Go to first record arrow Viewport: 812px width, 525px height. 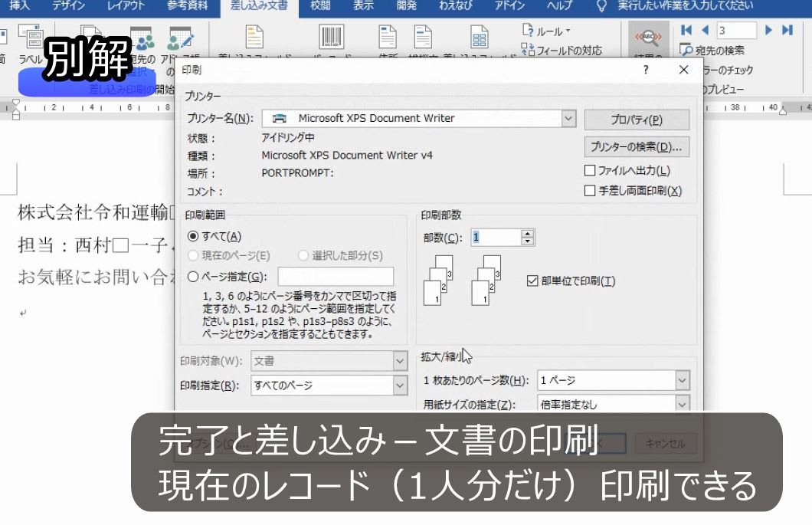click(x=686, y=30)
